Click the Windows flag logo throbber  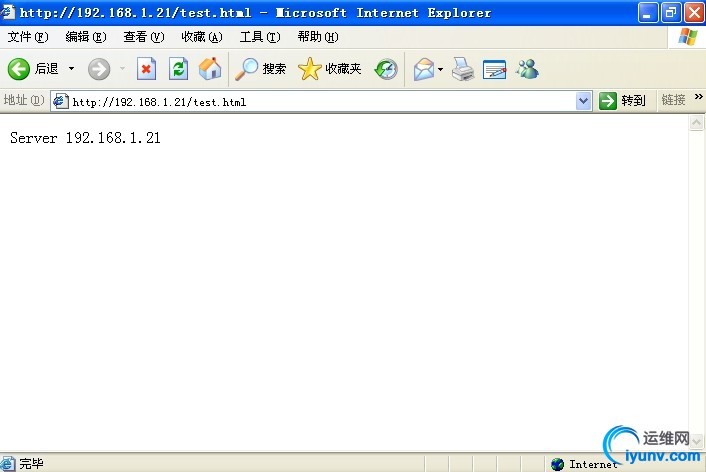coord(688,37)
